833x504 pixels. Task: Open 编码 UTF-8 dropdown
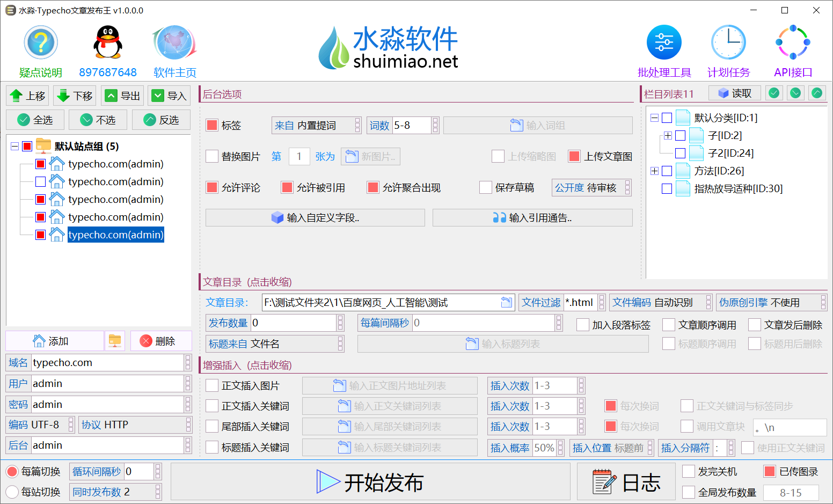click(40, 425)
